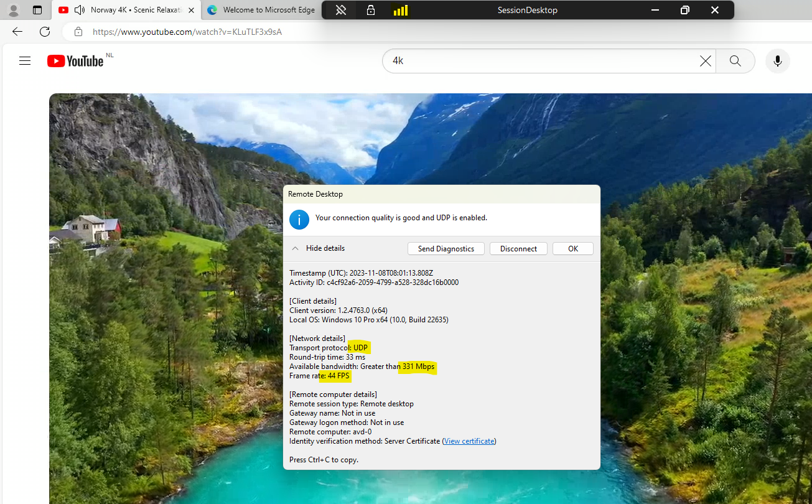Click the text 'Round-trip time: 33 ms'
The width and height of the screenshot is (812, 504).
coord(327,357)
